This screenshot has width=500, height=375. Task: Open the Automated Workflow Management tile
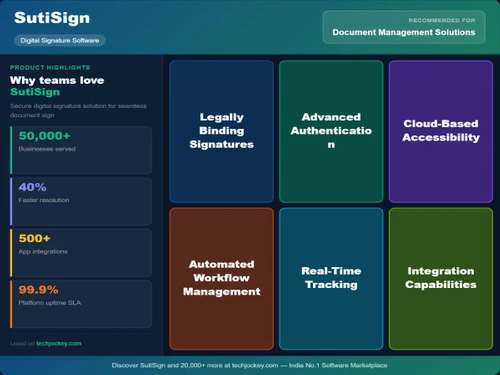[222, 279]
